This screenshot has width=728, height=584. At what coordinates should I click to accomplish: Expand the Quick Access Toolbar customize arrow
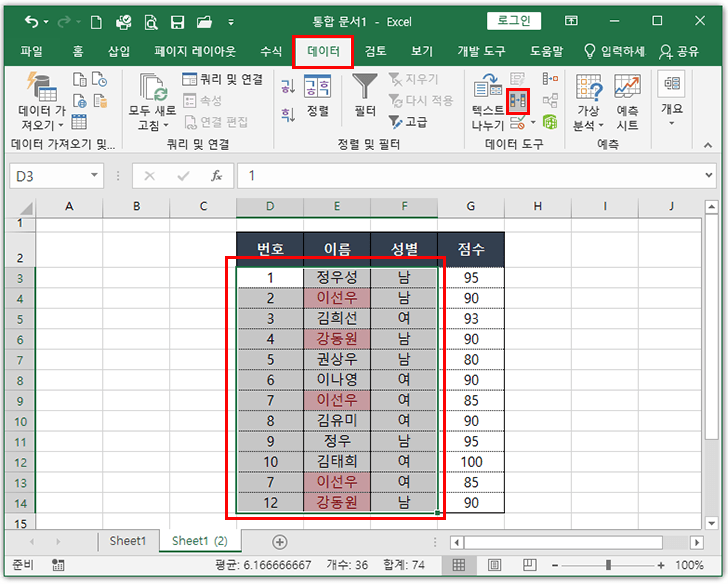tap(231, 22)
